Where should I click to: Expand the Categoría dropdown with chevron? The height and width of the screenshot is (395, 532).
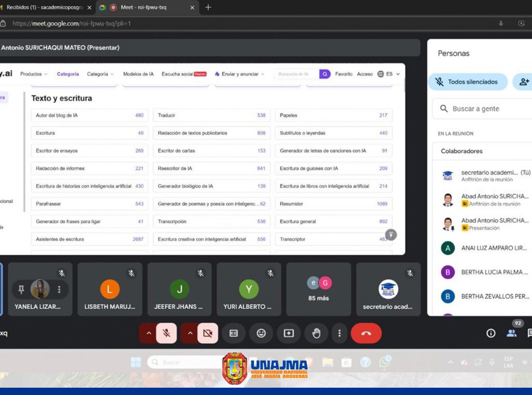point(100,74)
